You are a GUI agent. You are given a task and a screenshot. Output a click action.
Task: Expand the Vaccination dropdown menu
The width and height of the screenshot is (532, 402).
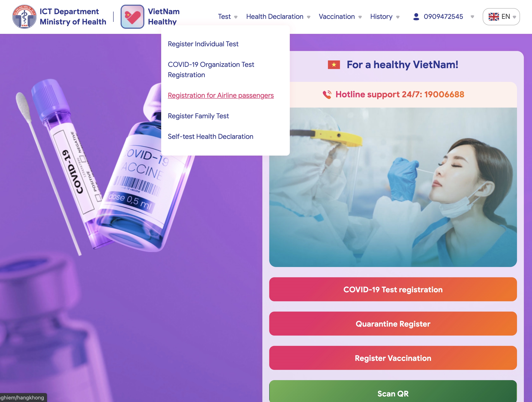(x=340, y=16)
